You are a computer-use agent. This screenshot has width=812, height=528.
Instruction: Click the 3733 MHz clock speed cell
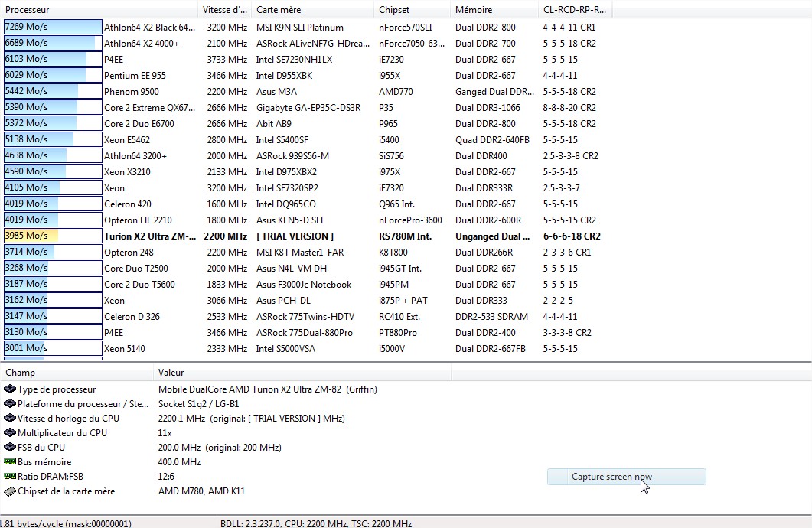(x=227, y=60)
